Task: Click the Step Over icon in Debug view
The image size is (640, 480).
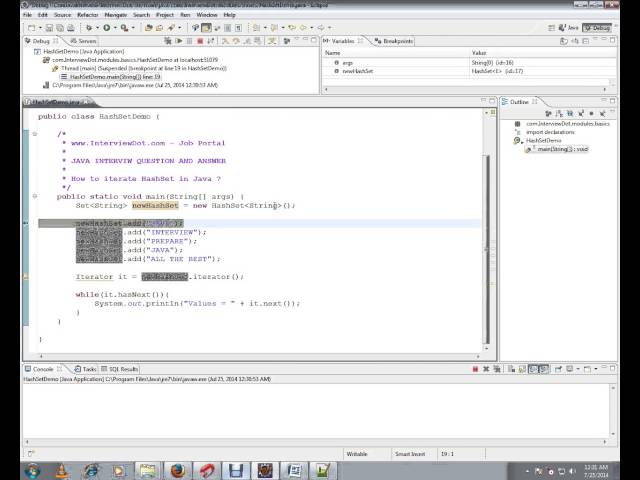Action: (236, 41)
